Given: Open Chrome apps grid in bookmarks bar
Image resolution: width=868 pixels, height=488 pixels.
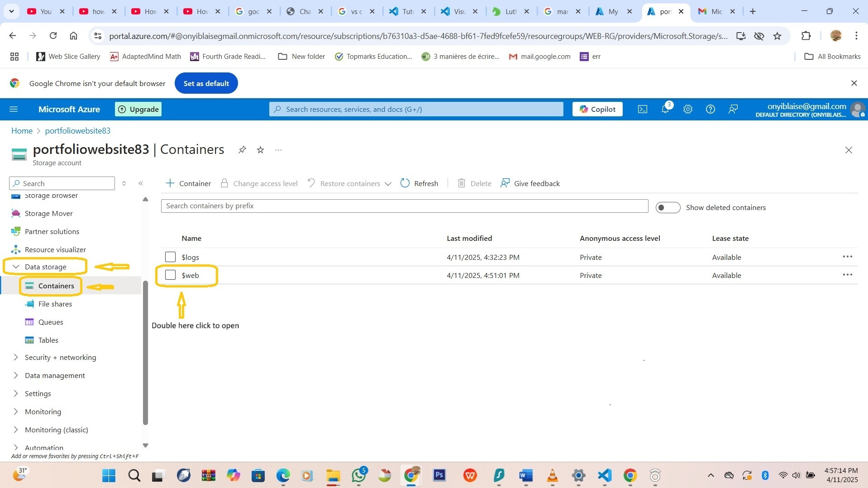Looking at the screenshot, I should (14, 57).
